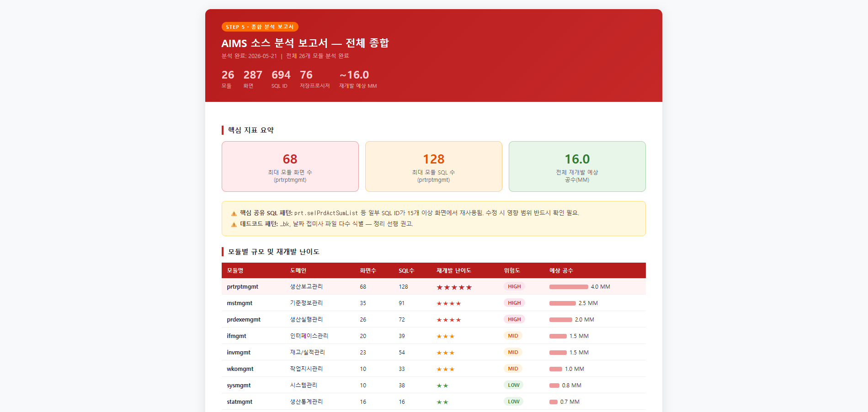
Task: Select the invmgmt module name
Action: (239, 353)
